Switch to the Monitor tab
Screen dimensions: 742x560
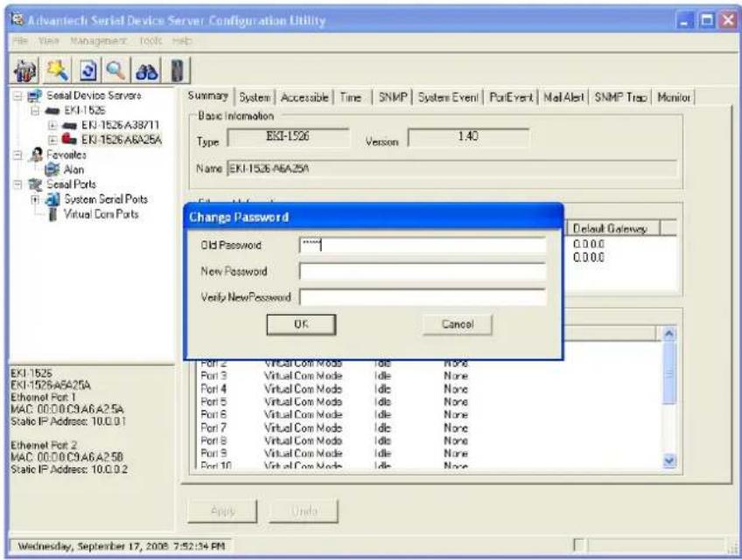674,97
